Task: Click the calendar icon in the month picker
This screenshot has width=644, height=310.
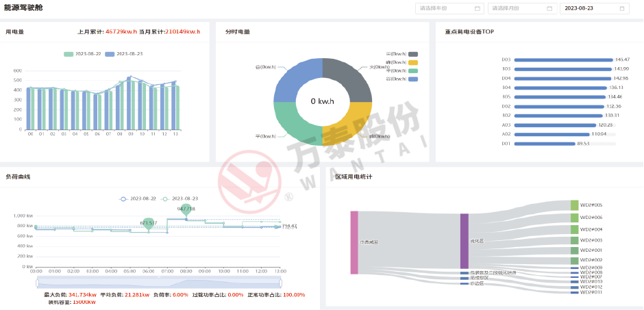Action: click(549, 8)
